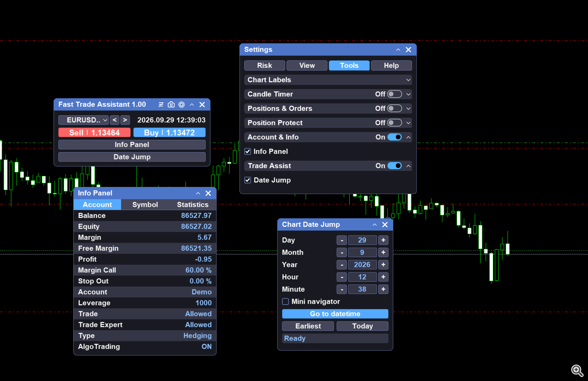This screenshot has width=588, height=381.
Task: Expand the Chart Labels section
Action: point(328,80)
